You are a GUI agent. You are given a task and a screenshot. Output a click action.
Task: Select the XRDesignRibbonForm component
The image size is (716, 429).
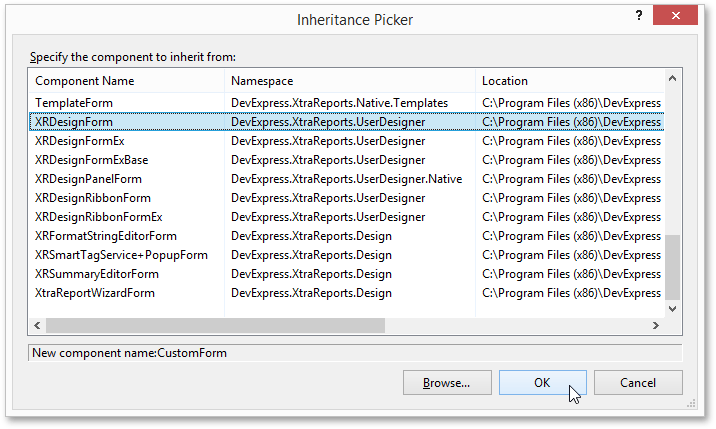tap(347, 198)
